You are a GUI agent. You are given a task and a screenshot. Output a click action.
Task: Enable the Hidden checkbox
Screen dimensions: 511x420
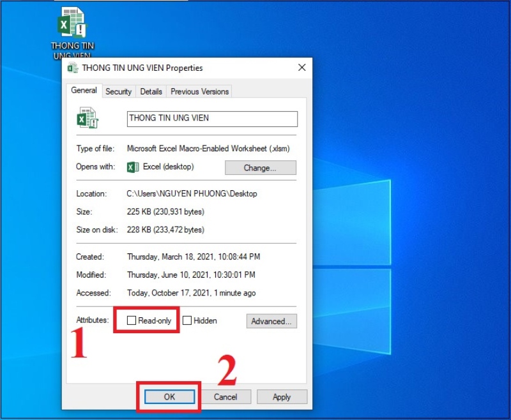click(x=187, y=320)
